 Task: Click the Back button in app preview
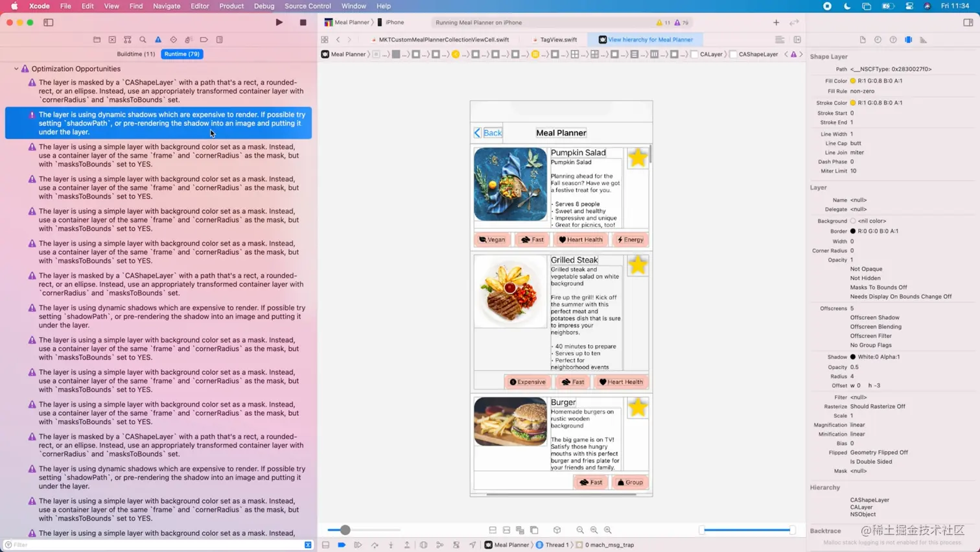(x=487, y=133)
